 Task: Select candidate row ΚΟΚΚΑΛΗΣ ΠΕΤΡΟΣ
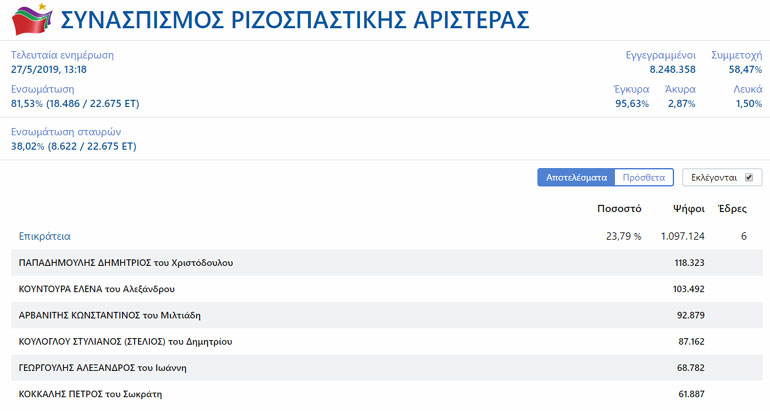(x=90, y=393)
